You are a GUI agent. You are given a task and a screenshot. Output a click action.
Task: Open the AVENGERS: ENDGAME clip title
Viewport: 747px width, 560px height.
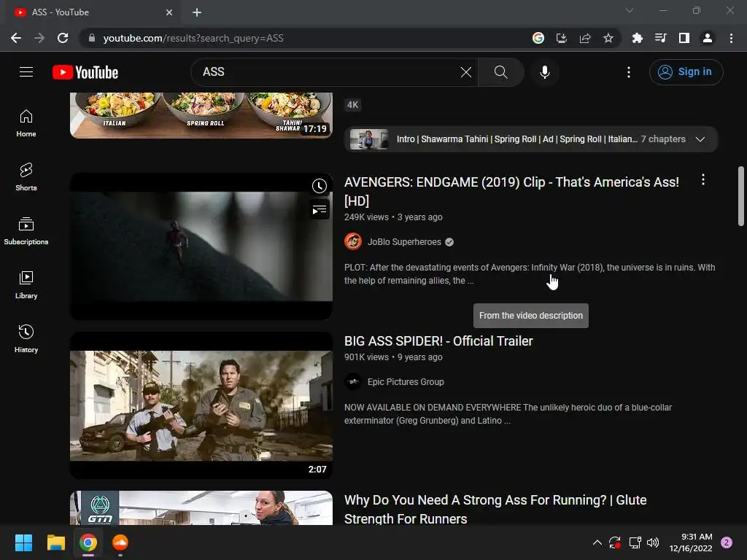tap(511, 192)
